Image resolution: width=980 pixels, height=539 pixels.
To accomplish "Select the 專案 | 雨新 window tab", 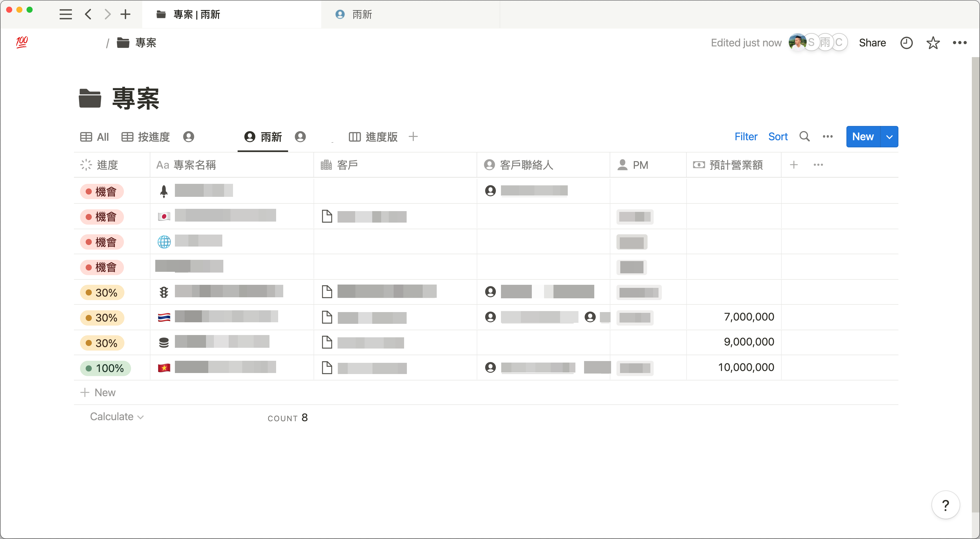I will click(232, 15).
